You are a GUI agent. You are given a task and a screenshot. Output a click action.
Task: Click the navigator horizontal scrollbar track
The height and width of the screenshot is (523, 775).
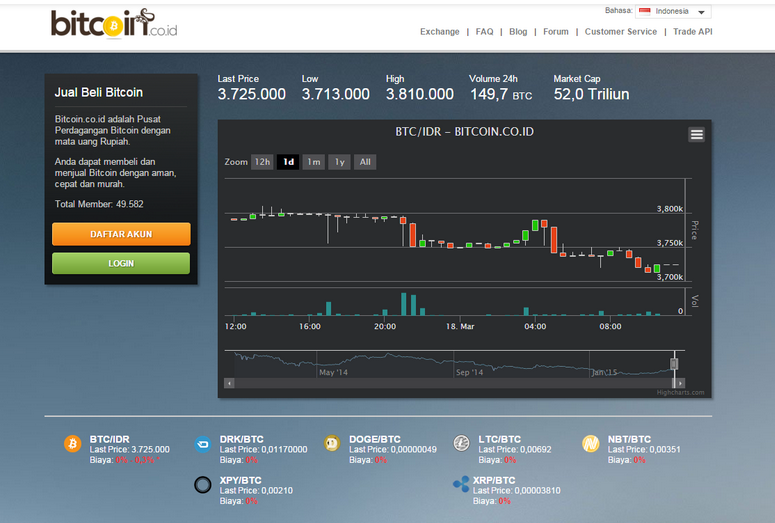pos(452,383)
